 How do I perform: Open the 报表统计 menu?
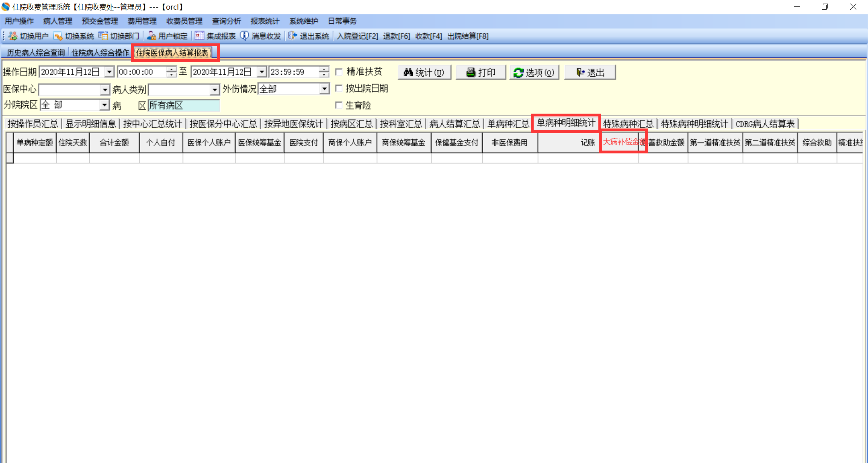264,21
